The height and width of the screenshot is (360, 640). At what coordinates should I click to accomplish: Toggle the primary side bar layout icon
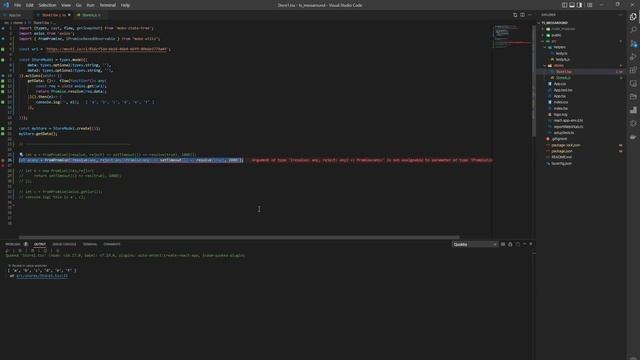[564, 5]
